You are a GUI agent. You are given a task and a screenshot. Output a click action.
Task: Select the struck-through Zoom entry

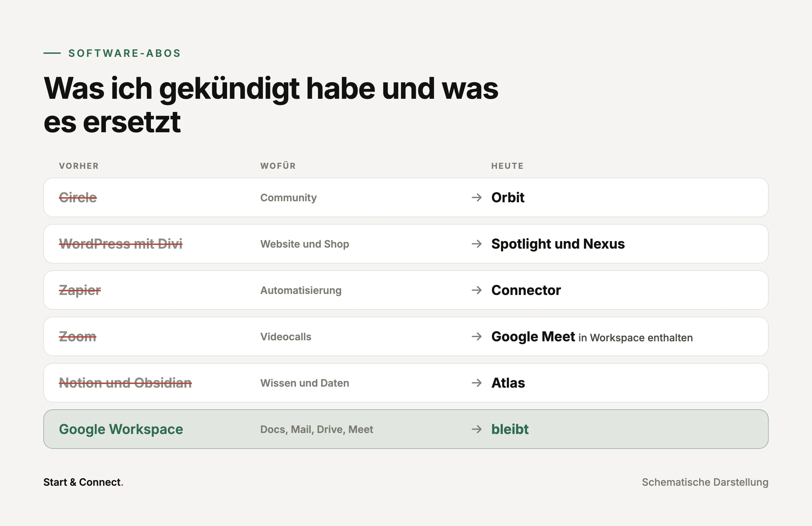tap(77, 337)
